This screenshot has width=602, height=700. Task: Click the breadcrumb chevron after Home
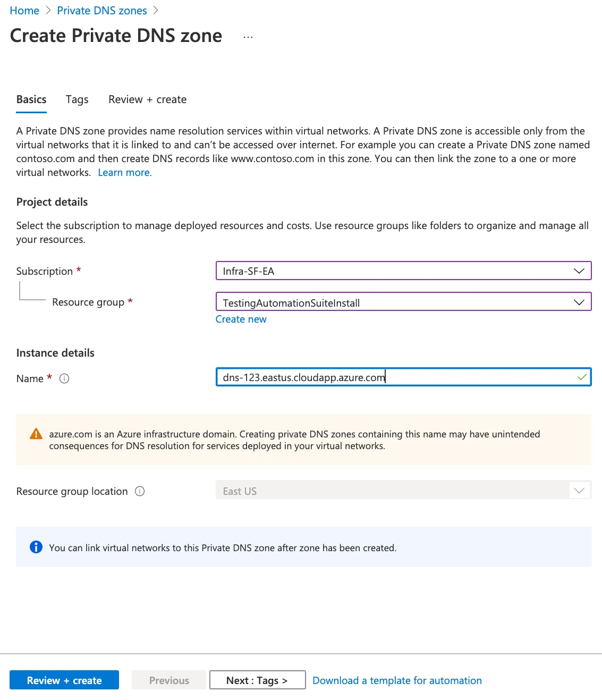coord(48,11)
